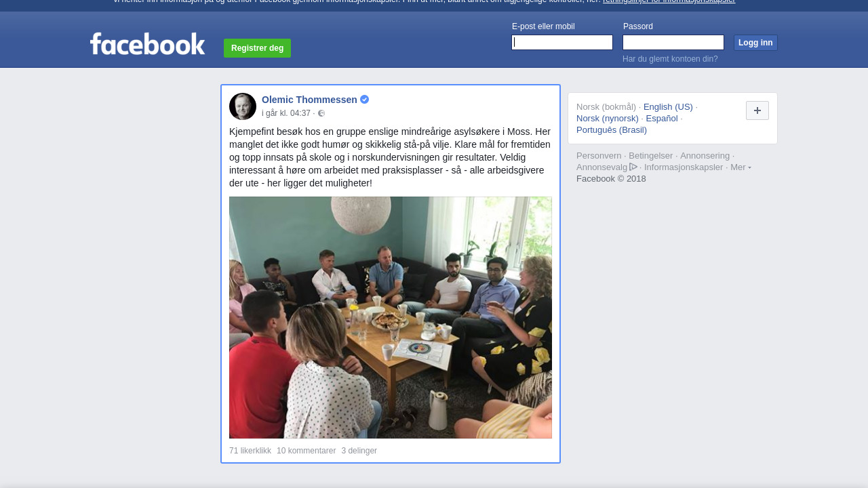The image size is (868, 488).
Task: Click the Logg inn button
Action: [755, 43]
